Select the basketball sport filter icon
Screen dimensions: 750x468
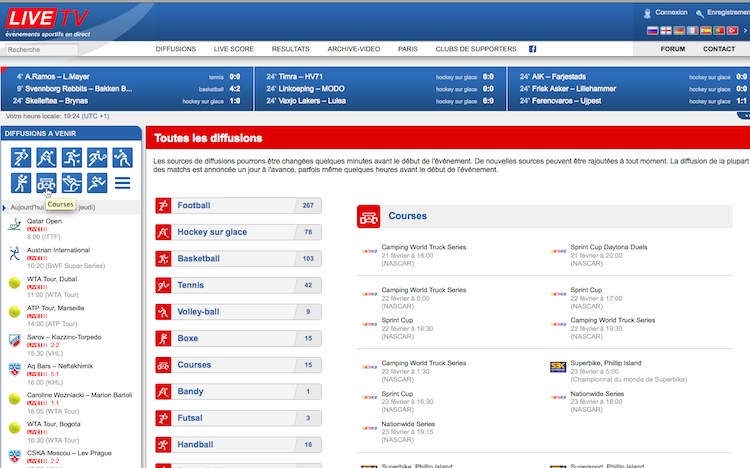tap(72, 157)
